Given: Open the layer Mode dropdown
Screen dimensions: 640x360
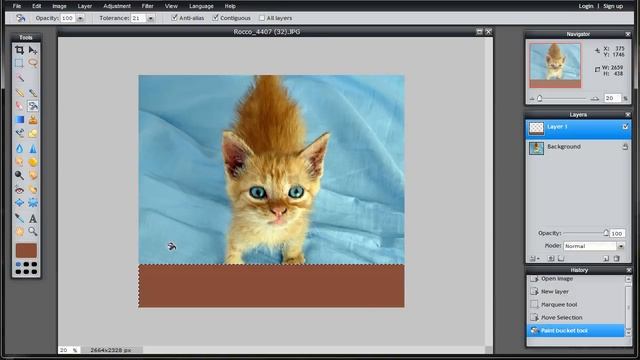Looking at the screenshot, I should [621, 246].
